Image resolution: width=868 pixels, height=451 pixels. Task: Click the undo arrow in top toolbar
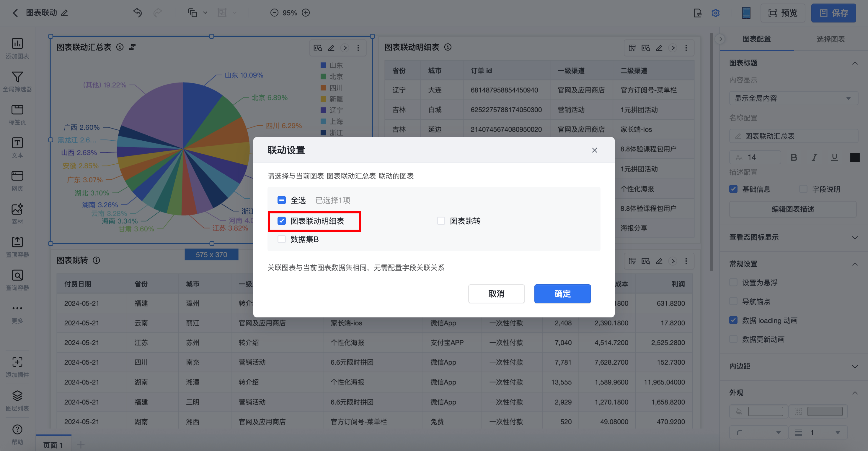(138, 13)
